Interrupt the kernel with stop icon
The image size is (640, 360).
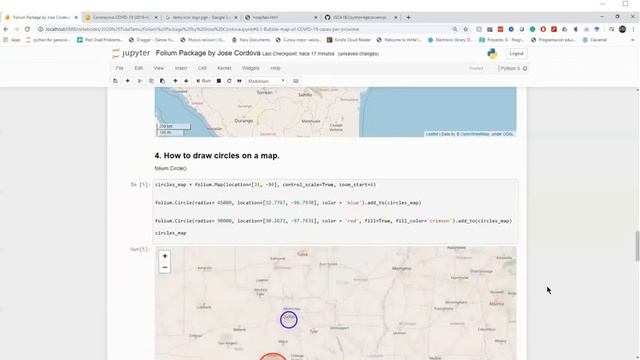(x=219, y=81)
